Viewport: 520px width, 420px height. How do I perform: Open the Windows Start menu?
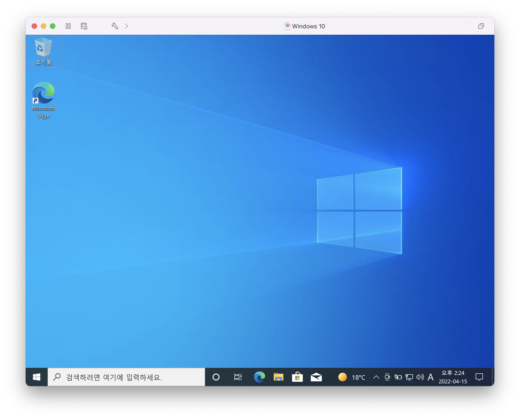click(x=37, y=377)
